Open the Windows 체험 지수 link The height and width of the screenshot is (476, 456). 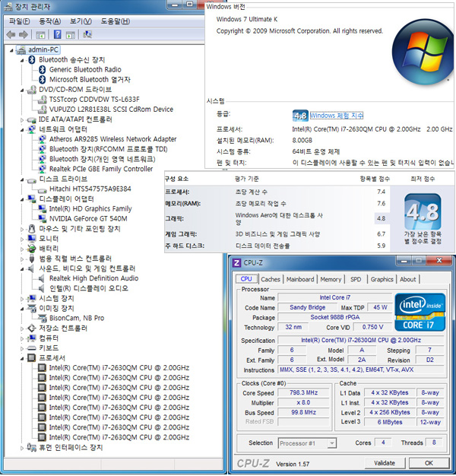pos(336,116)
